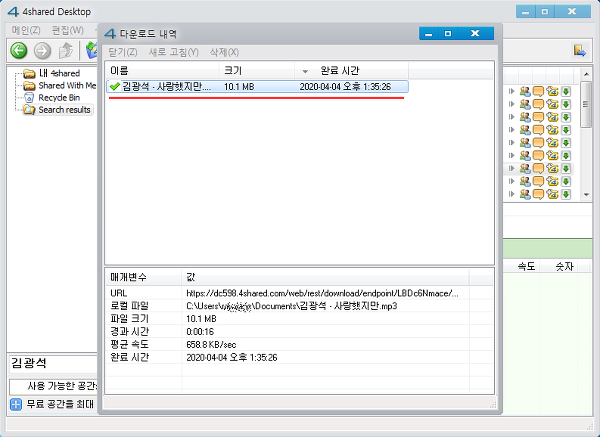Click the 10.1 MB size cell in download row
600x437 pixels.
pyautogui.click(x=239, y=86)
